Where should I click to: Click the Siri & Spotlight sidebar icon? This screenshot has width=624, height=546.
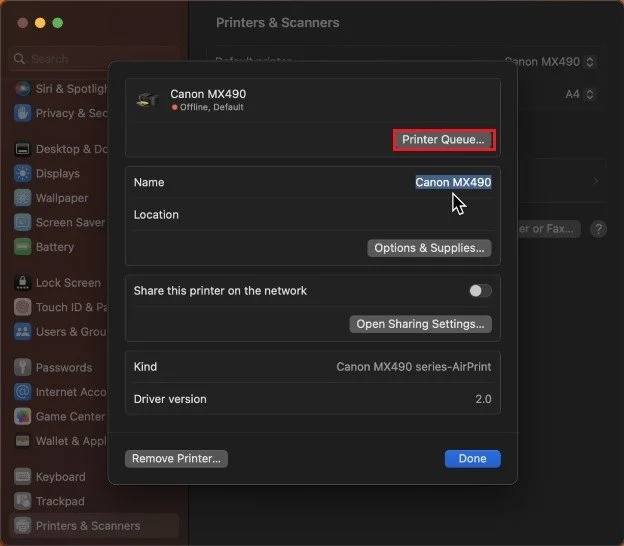coord(22,88)
